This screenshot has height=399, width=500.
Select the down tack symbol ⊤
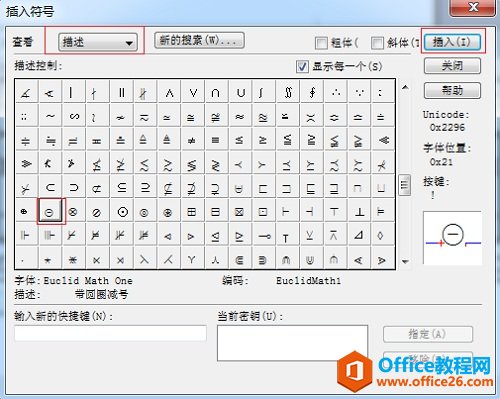coord(334,212)
